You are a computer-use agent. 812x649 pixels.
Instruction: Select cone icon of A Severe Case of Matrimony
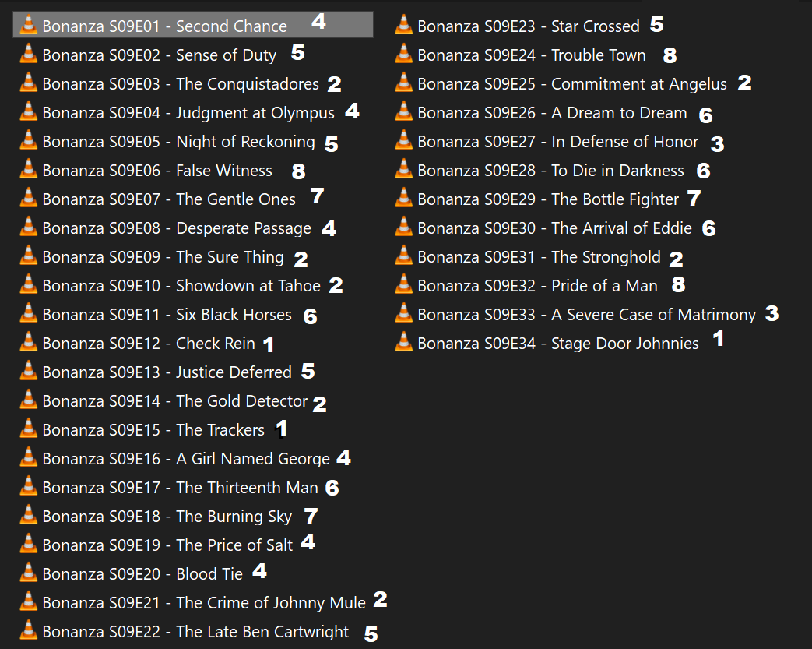coord(404,313)
